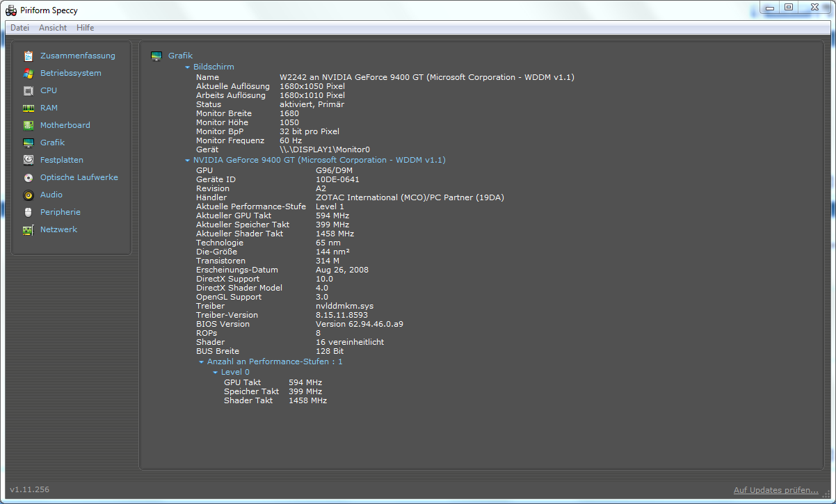Click the Betriebssystem Windows flag icon
Screen dimensions: 836x504
point(29,73)
